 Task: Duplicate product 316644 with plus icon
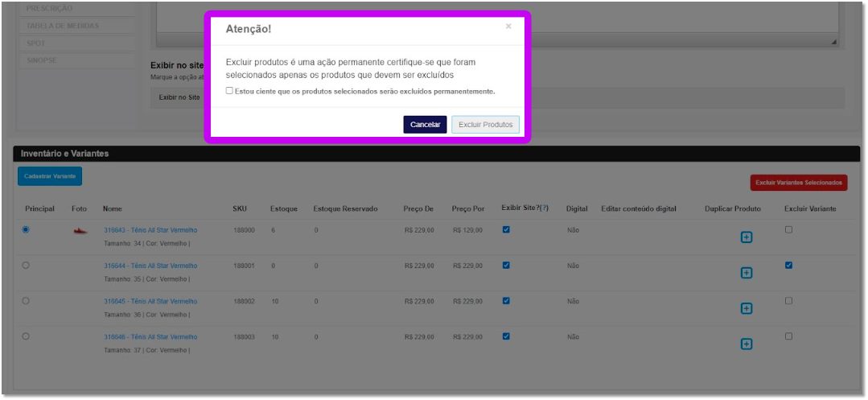[x=747, y=273]
